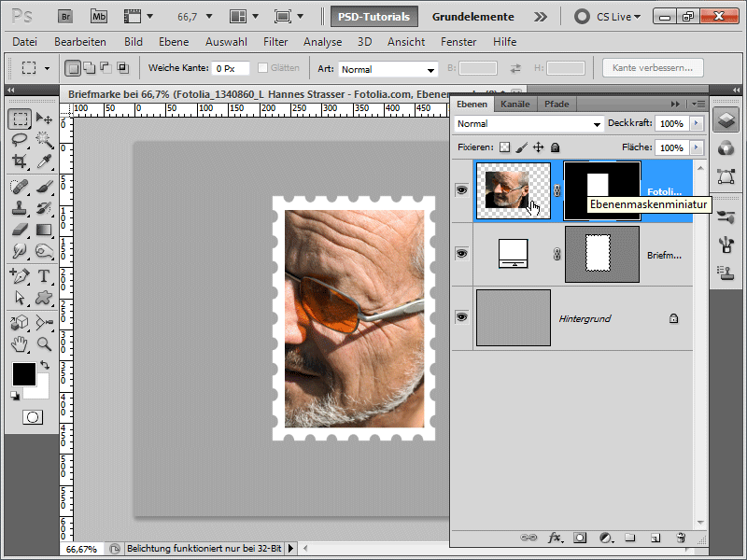Select the Healing Brush tool
The width and height of the screenshot is (747, 560).
pyautogui.click(x=20, y=188)
